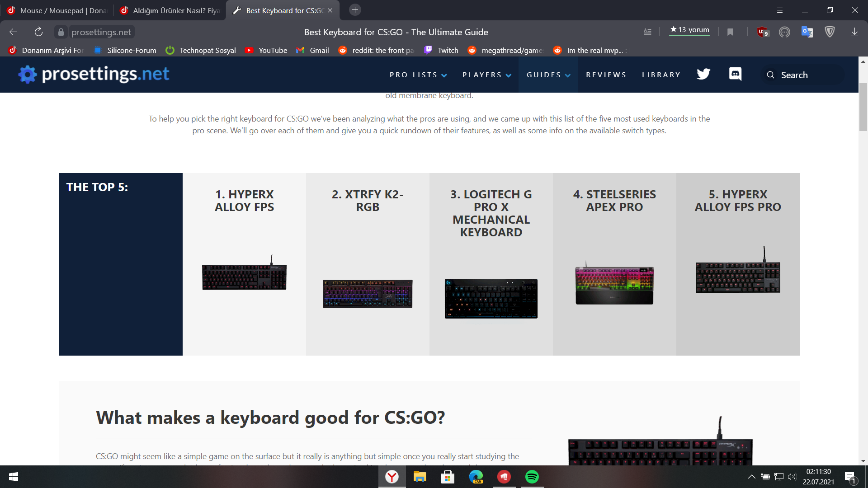Click the 13 yorum reviews button
The height and width of the screenshot is (488, 868).
pos(689,30)
